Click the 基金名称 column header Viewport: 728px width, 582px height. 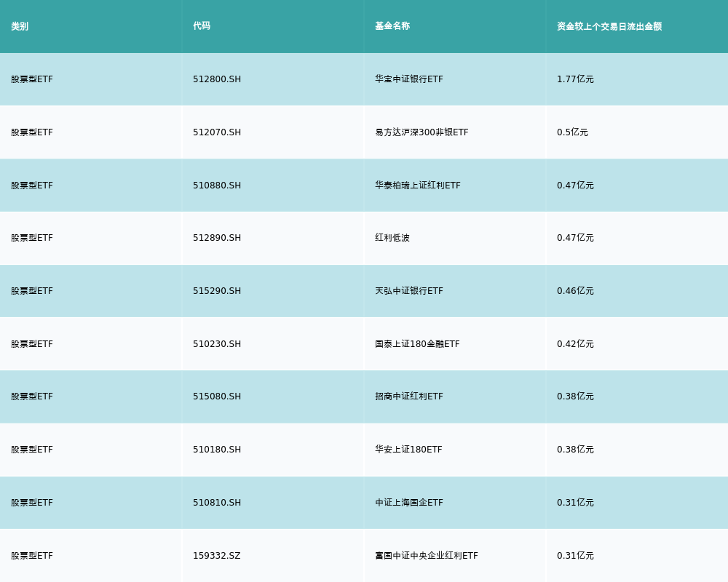coord(392,26)
